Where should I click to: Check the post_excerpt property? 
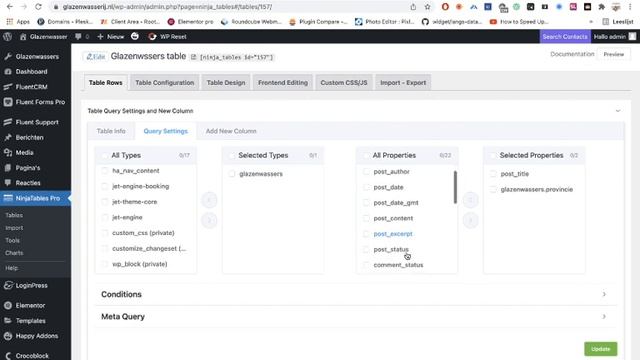366,234
